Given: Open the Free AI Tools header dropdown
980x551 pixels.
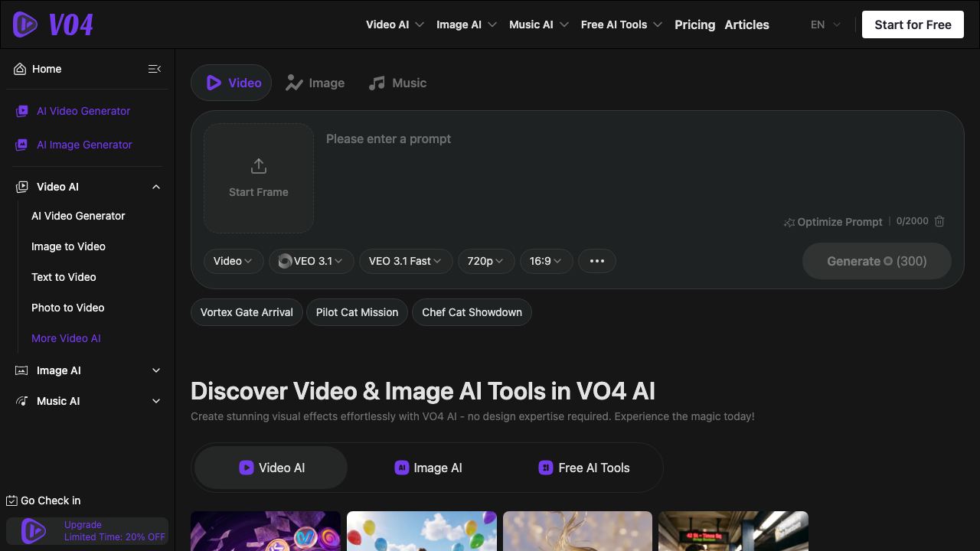Looking at the screenshot, I should (622, 24).
